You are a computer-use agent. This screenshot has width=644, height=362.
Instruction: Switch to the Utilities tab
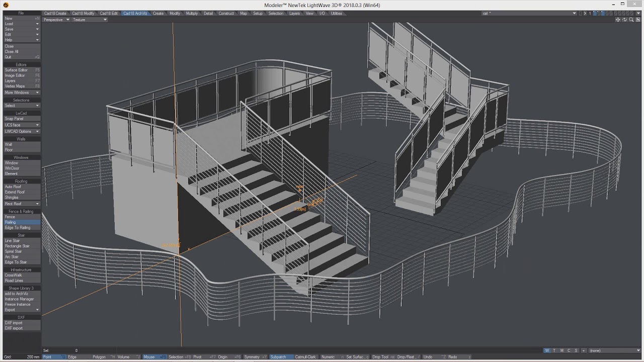click(x=337, y=14)
